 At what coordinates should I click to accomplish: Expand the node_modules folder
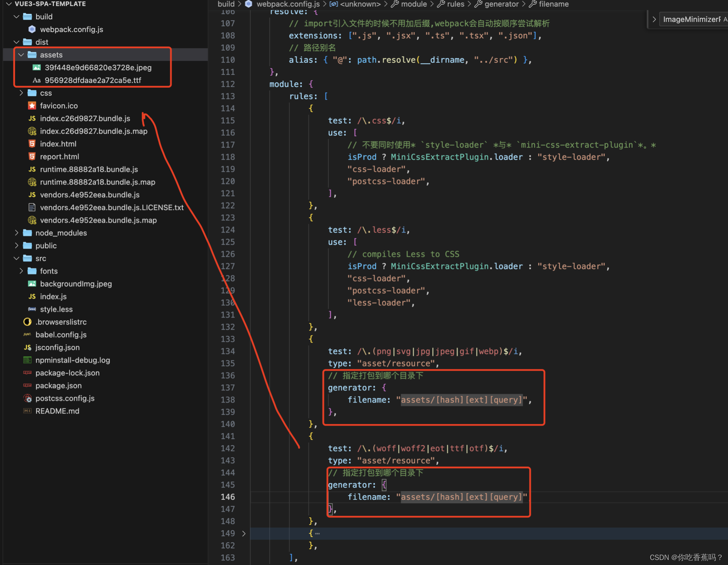pos(17,232)
